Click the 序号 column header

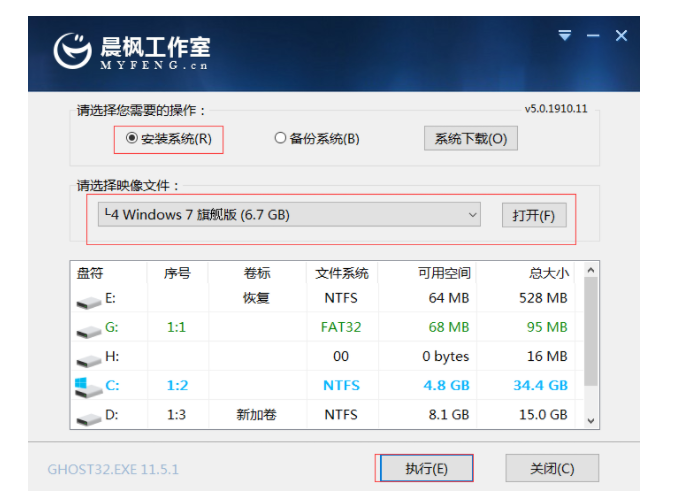177,273
